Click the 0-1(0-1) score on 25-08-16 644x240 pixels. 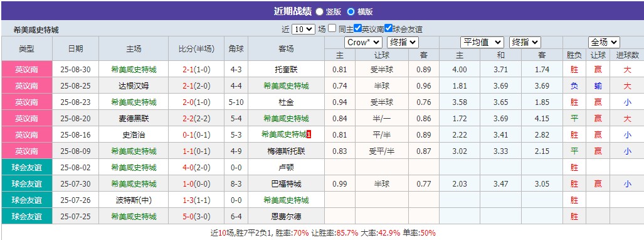pos(196,134)
